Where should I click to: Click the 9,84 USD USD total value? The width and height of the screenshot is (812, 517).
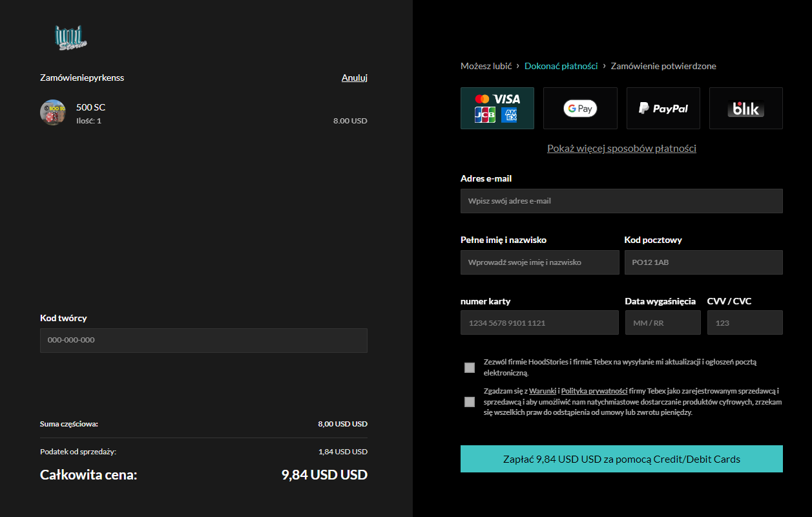tap(324, 475)
